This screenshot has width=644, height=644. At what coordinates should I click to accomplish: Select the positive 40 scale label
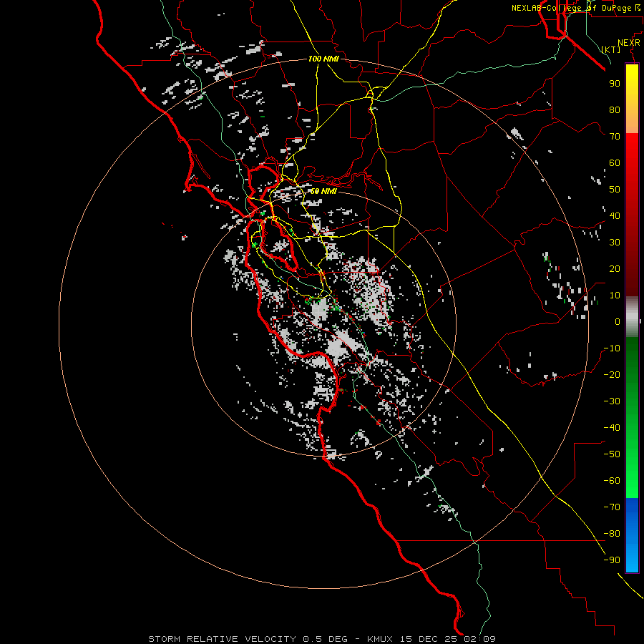[615, 215]
